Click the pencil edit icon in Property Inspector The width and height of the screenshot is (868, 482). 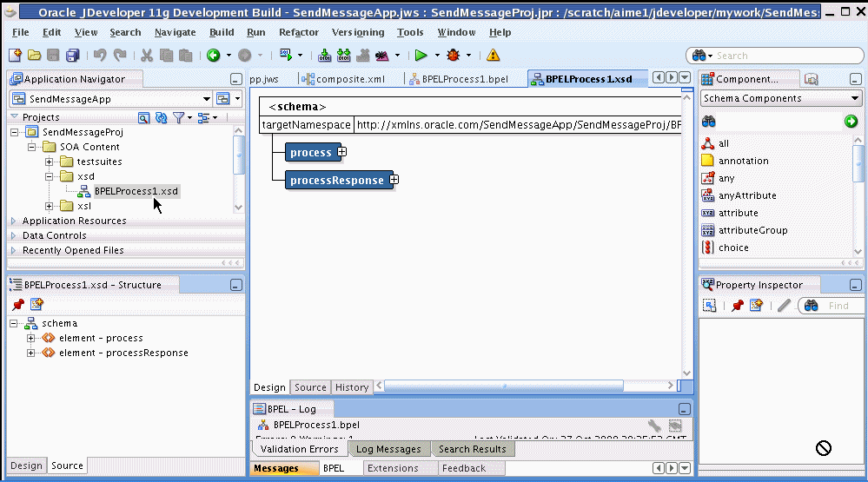coord(784,306)
